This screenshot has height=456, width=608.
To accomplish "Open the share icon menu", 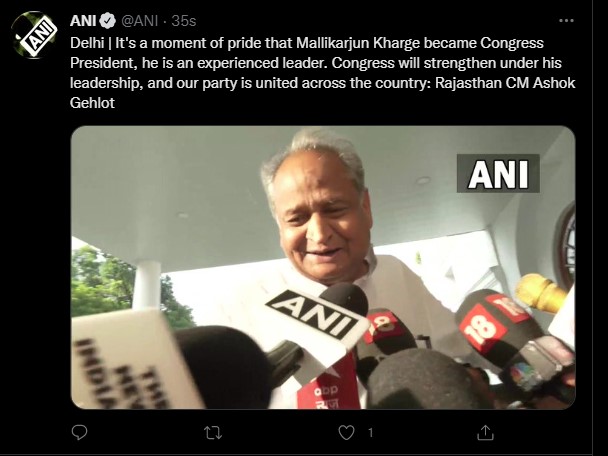I will click(x=485, y=432).
